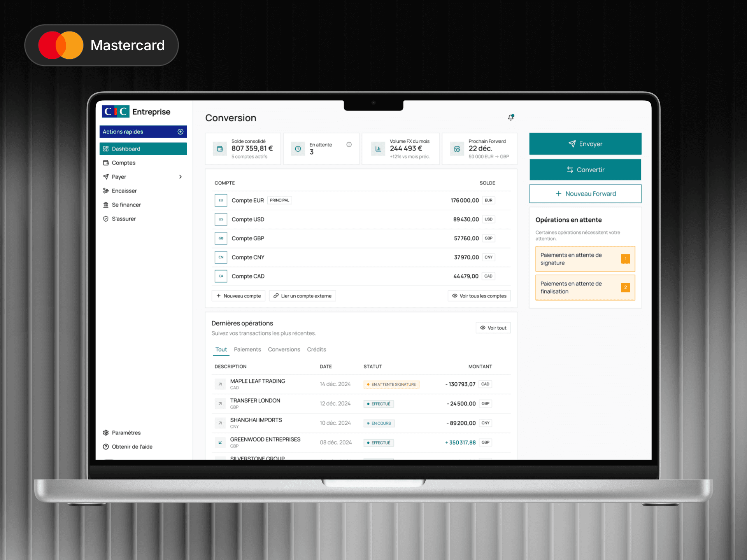Click the wallet icon in Solde consolidé card
The height and width of the screenshot is (560, 747).
(220, 149)
